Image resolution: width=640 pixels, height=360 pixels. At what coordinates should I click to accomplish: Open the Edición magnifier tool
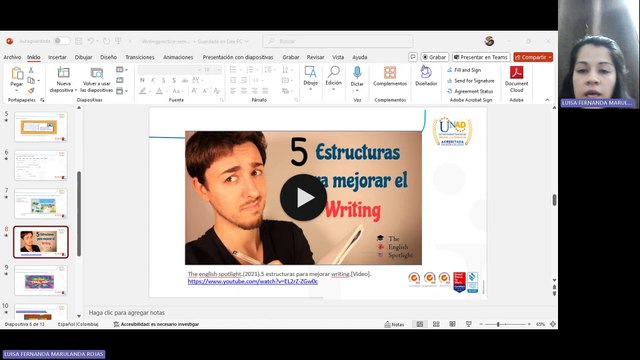pos(333,72)
